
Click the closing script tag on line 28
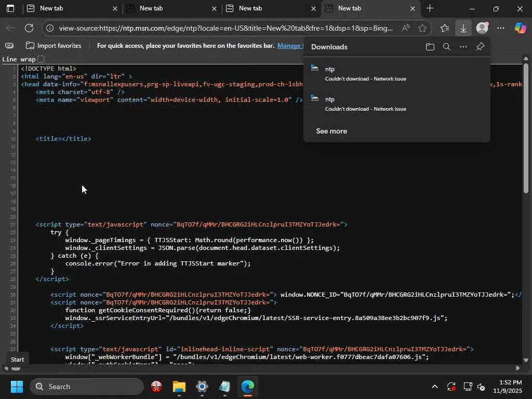52,279
